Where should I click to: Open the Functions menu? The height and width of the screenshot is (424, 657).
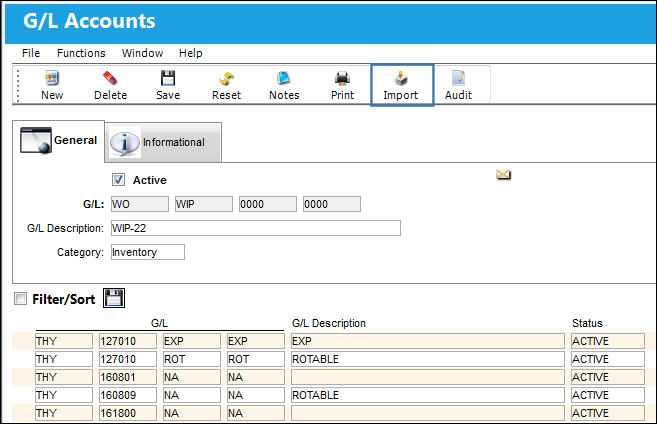click(x=81, y=53)
